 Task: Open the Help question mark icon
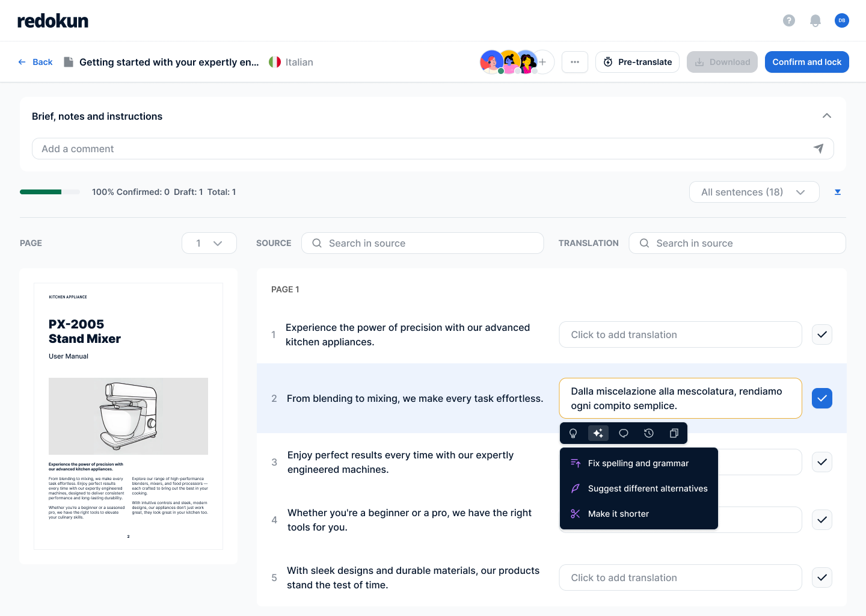(x=788, y=20)
